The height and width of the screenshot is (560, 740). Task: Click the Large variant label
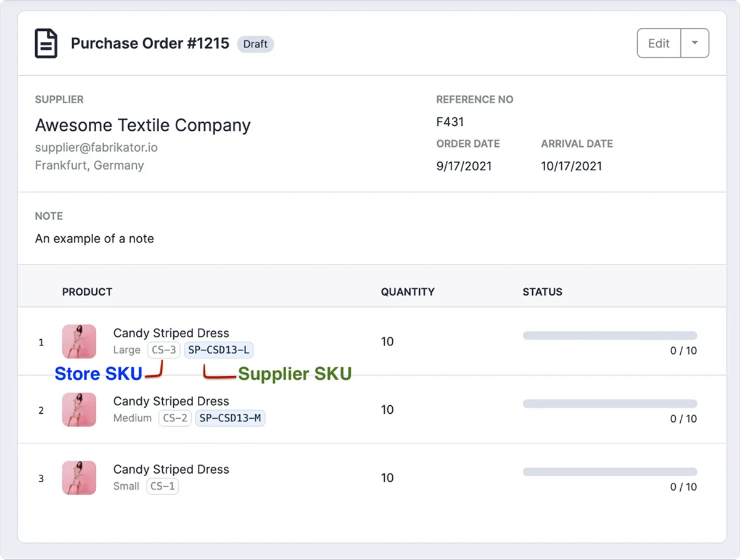coord(127,350)
